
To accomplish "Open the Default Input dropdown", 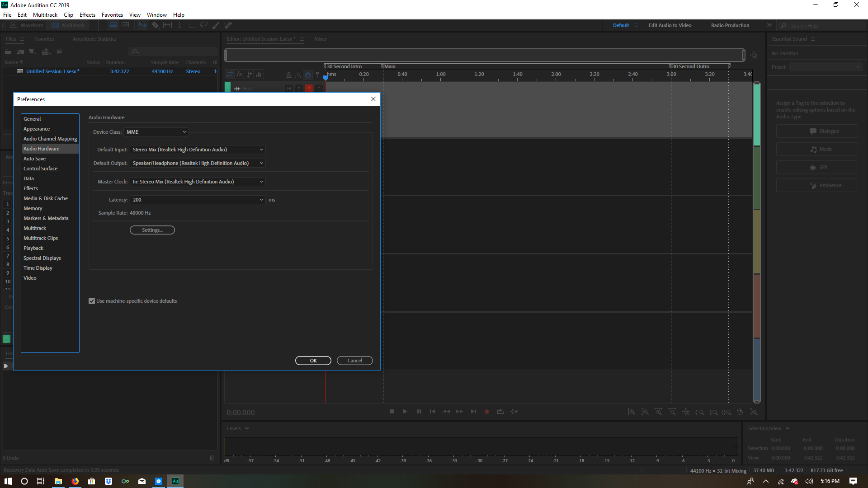I will click(x=198, y=150).
